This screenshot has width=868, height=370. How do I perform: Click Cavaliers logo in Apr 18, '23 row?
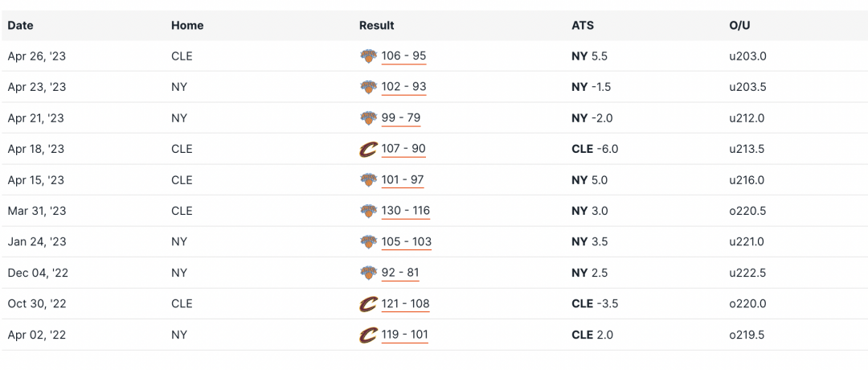(368, 149)
